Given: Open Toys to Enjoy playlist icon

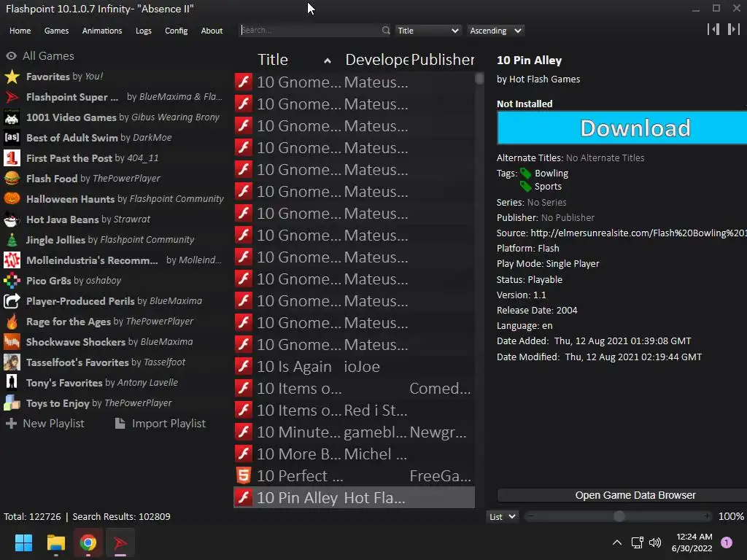Looking at the screenshot, I should (12, 403).
